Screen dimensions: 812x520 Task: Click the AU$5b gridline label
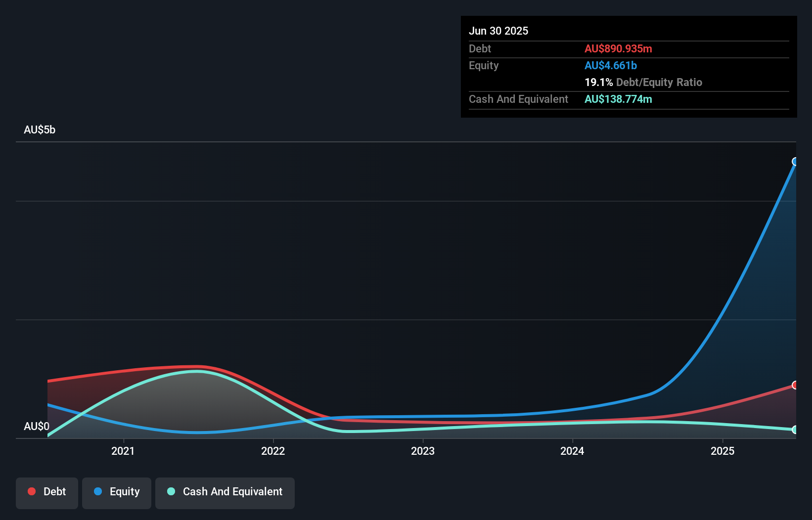(40, 130)
